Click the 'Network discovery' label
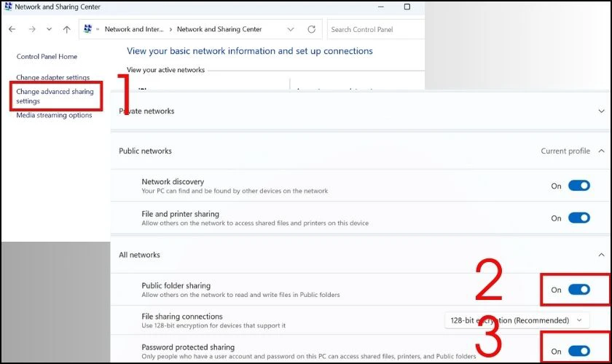 tap(173, 181)
